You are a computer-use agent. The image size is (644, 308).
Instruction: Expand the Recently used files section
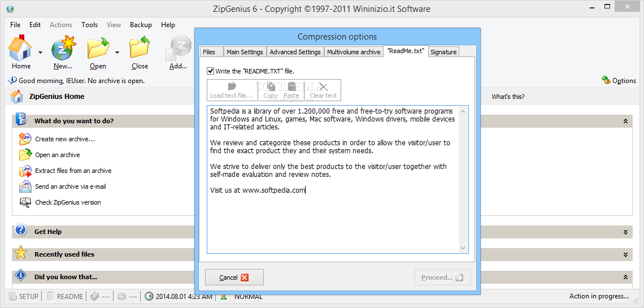point(625,255)
